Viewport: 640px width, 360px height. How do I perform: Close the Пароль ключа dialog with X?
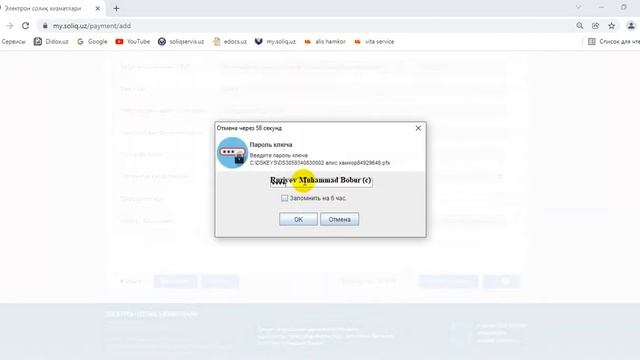418,128
